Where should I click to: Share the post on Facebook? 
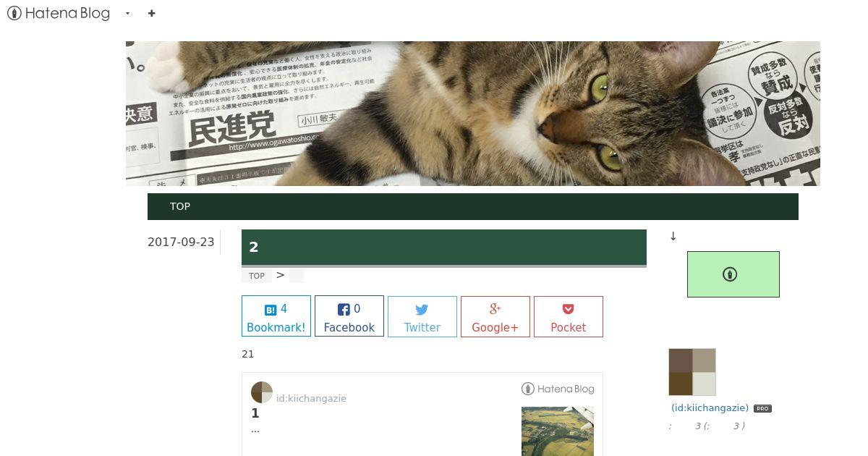point(349,316)
